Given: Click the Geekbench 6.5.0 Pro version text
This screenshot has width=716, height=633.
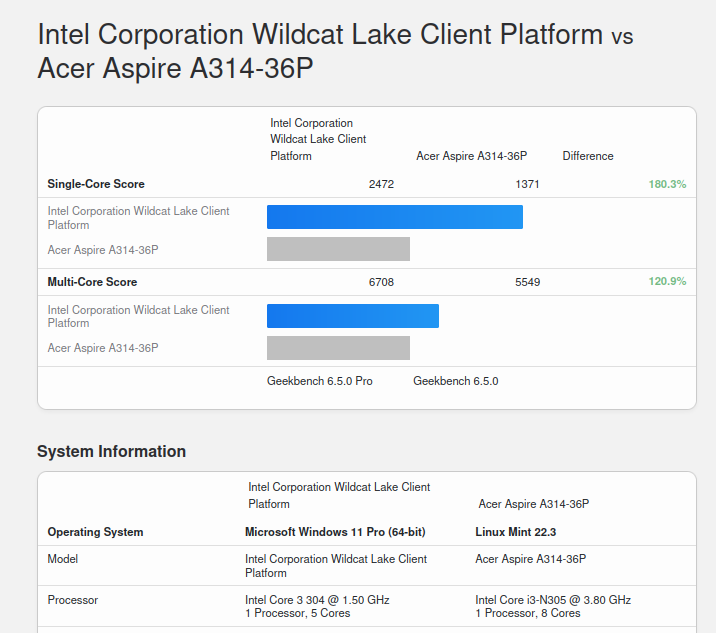Looking at the screenshot, I should pos(319,381).
